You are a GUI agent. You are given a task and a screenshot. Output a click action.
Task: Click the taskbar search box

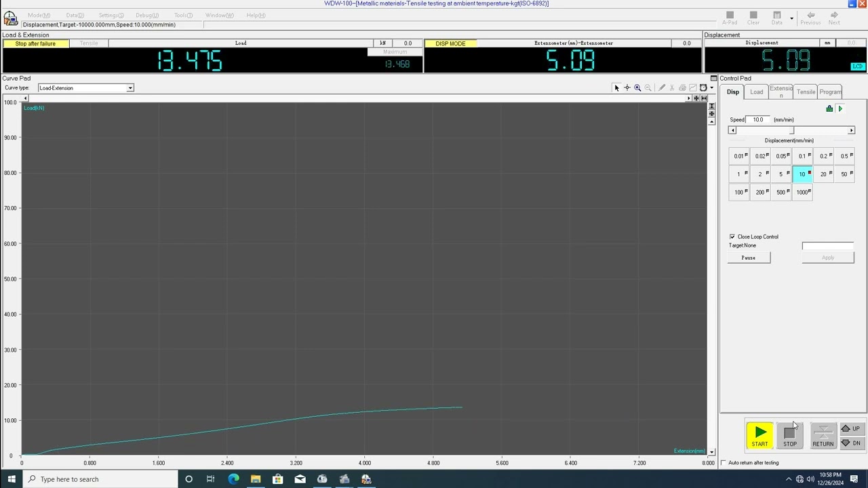(101, 479)
